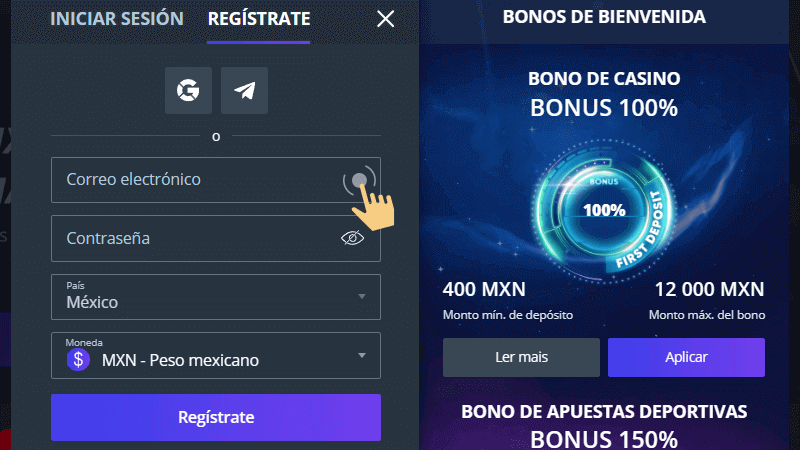The height and width of the screenshot is (450, 800).
Task: Toggle password visibility eye icon
Action: [x=352, y=237]
